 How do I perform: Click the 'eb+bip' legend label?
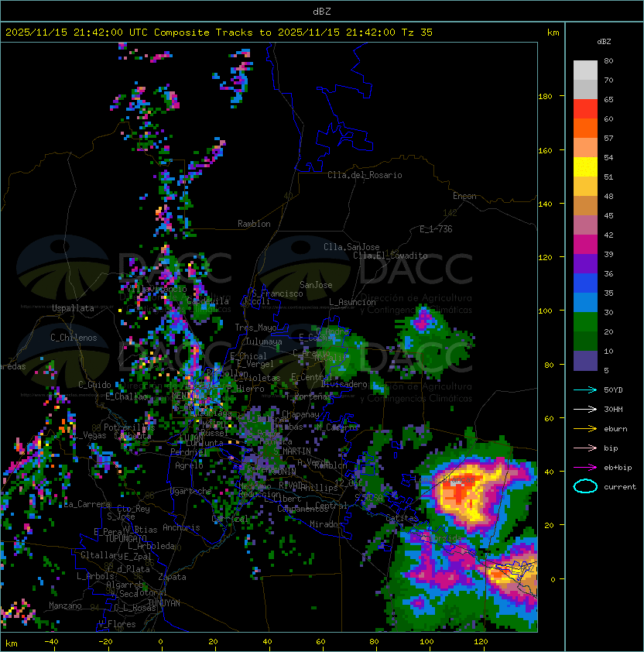point(618,468)
